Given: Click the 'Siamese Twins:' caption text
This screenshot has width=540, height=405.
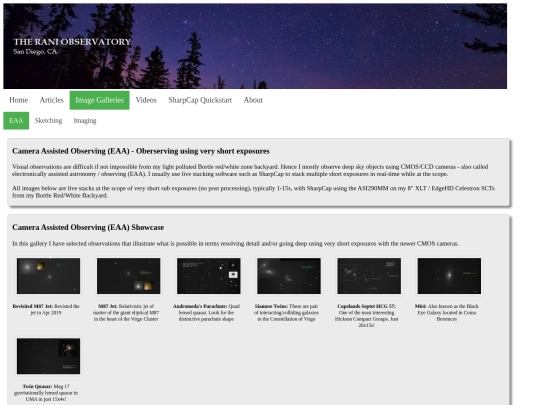Looking at the screenshot, I should [271, 306].
